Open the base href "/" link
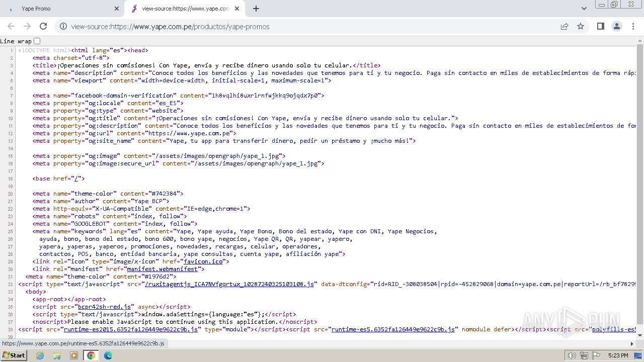This screenshot has height=362, width=644. pyautogui.click(x=76, y=178)
